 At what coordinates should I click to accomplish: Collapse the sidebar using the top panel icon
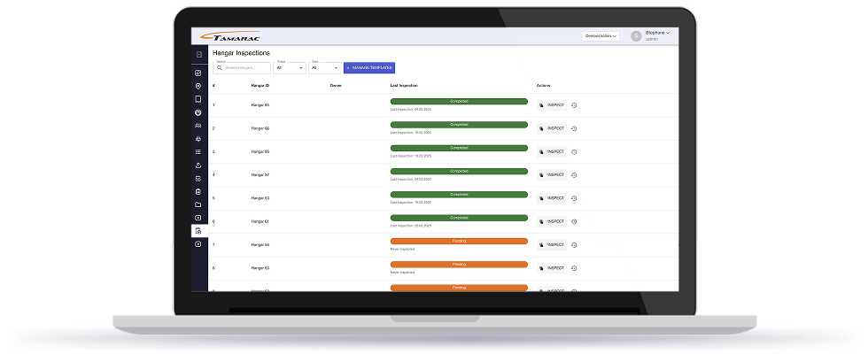[198, 54]
